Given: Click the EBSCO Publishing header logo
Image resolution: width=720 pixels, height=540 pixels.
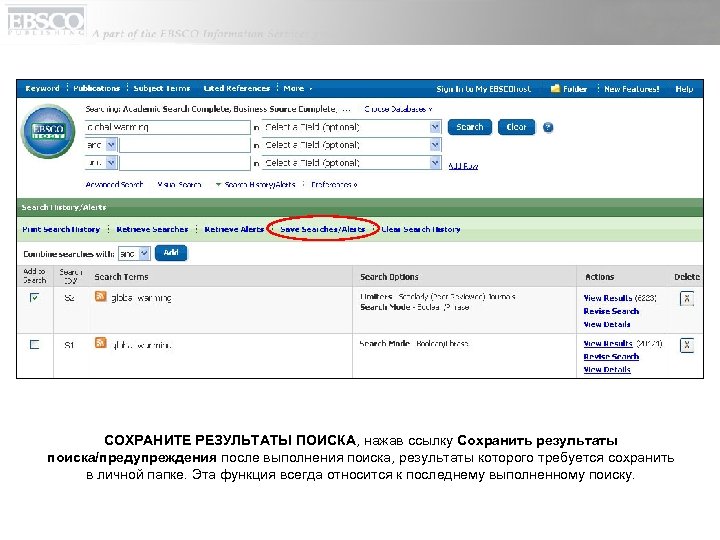Looking at the screenshot, I should click(46, 22).
